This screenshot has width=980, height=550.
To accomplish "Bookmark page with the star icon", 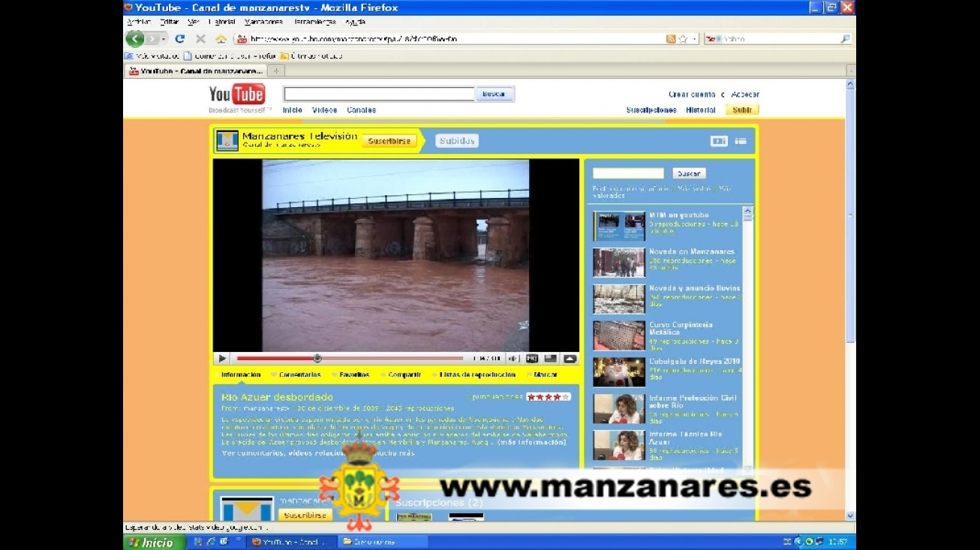I will pyautogui.click(x=683, y=39).
